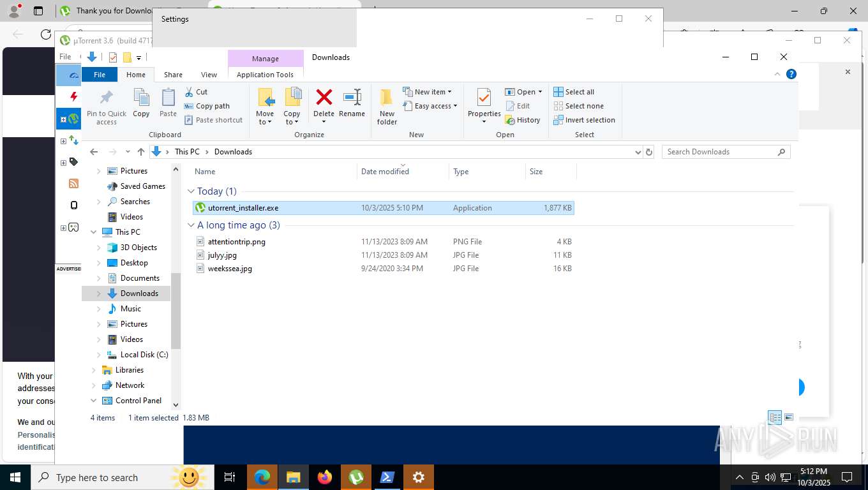Open the Copy to dropdown
Viewport: 868px width, 490px height.
point(292,107)
